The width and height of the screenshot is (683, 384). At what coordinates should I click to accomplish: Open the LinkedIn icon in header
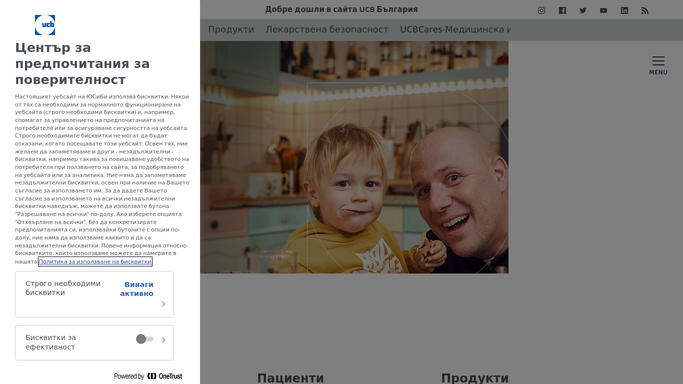coord(624,10)
